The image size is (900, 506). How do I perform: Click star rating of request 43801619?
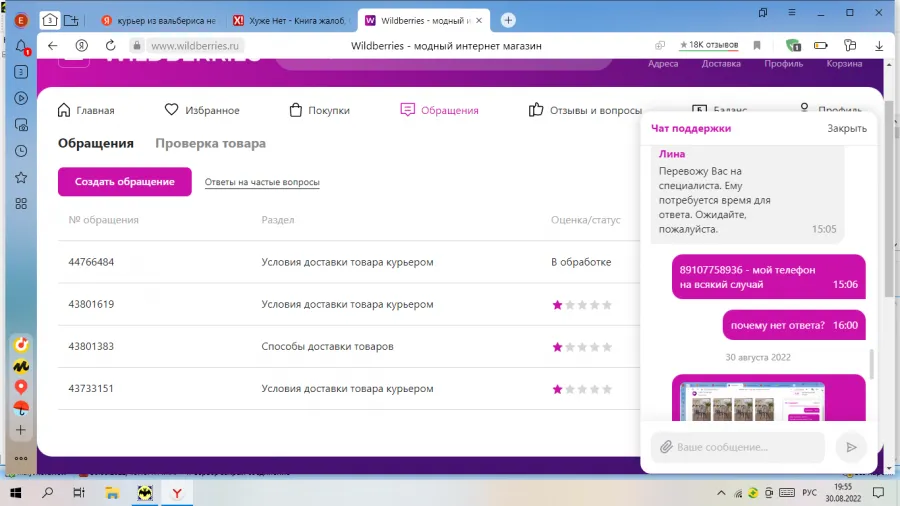pyautogui.click(x=582, y=305)
